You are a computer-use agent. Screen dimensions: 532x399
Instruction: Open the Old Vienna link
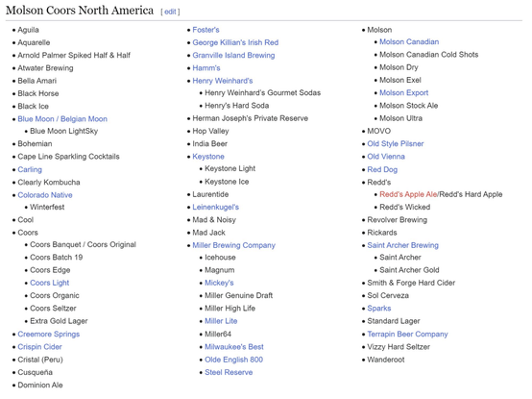click(386, 157)
